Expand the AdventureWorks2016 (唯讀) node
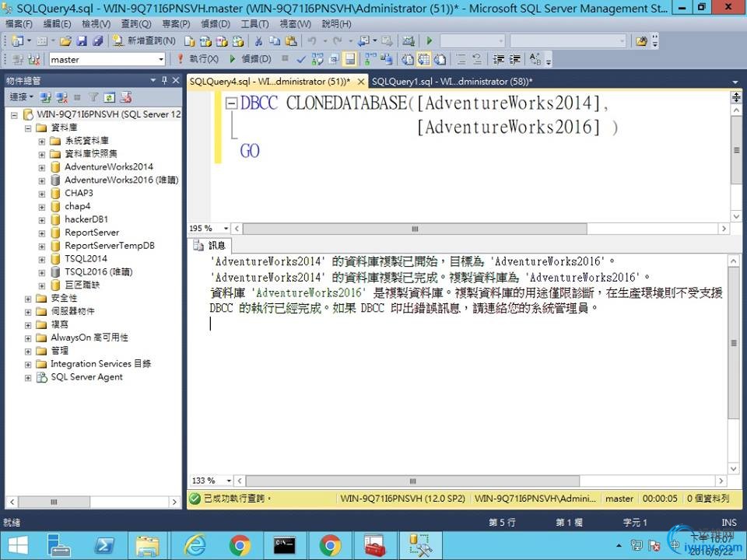747x560 pixels. point(42,181)
